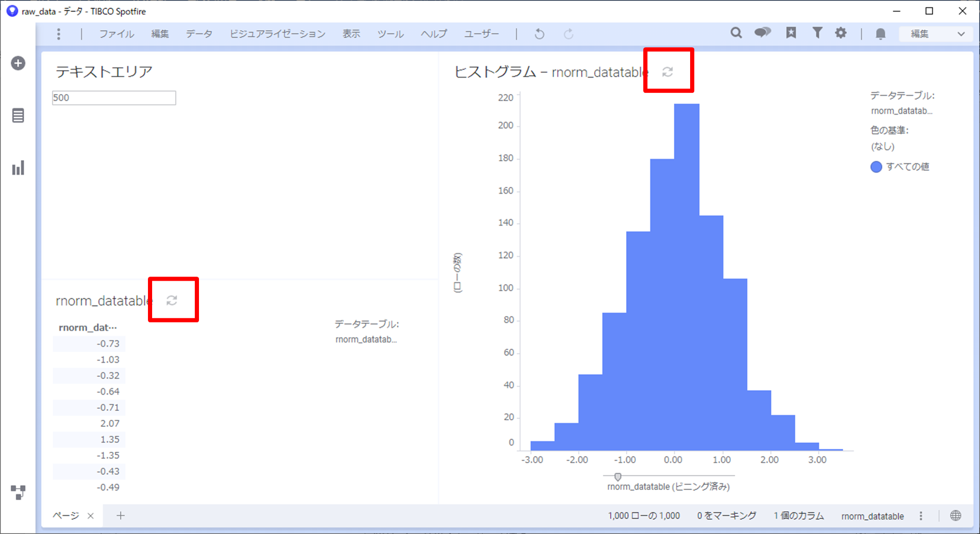
Task: Click the 1 個のカラム status text
Action: click(x=798, y=516)
